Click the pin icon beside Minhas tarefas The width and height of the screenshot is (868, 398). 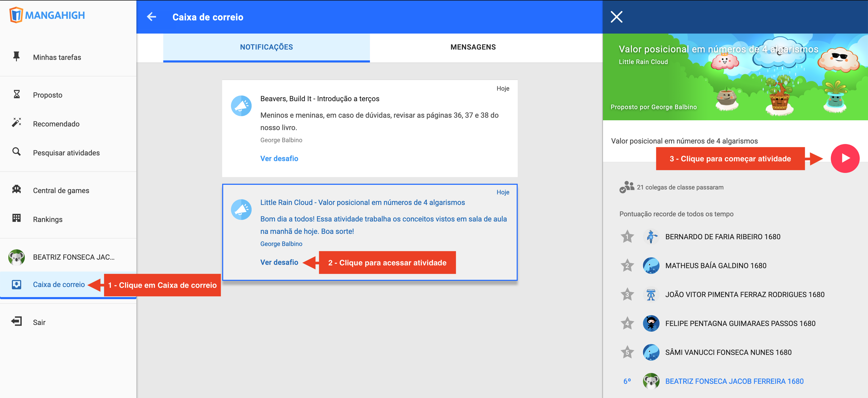[x=16, y=57]
